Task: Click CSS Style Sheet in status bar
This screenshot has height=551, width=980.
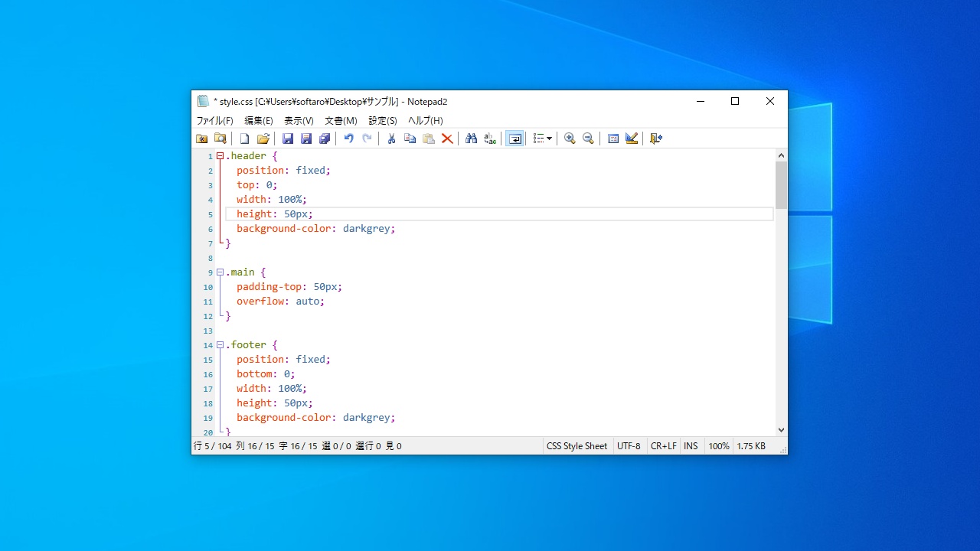Action: point(577,446)
